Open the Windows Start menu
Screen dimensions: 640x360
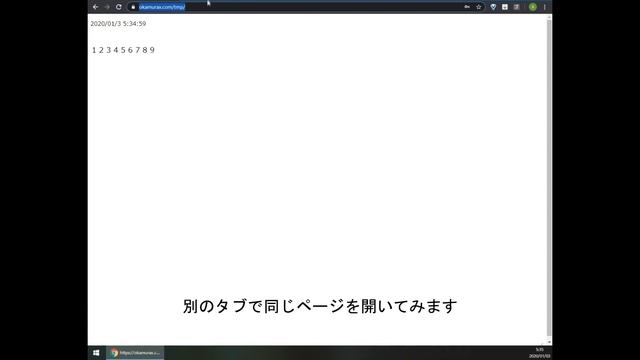click(x=96, y=353)
